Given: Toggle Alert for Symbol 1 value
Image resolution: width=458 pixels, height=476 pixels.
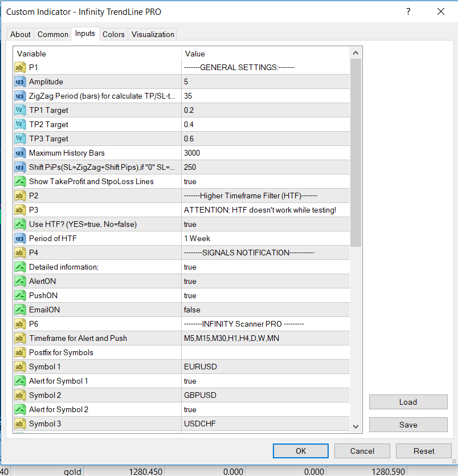Looking at the screenshot, I should pyautogui.click(x=265, y=381).
